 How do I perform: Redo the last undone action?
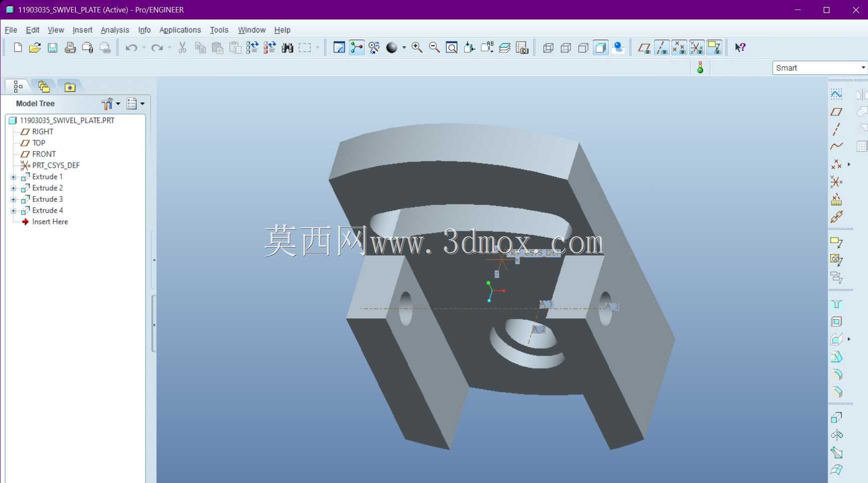pos(157,48)
